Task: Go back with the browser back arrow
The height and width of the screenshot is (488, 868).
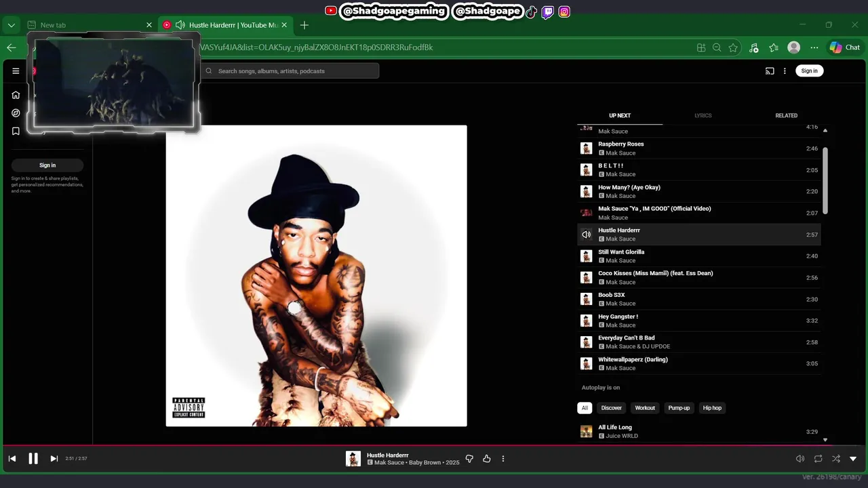Action: point(12,47)
